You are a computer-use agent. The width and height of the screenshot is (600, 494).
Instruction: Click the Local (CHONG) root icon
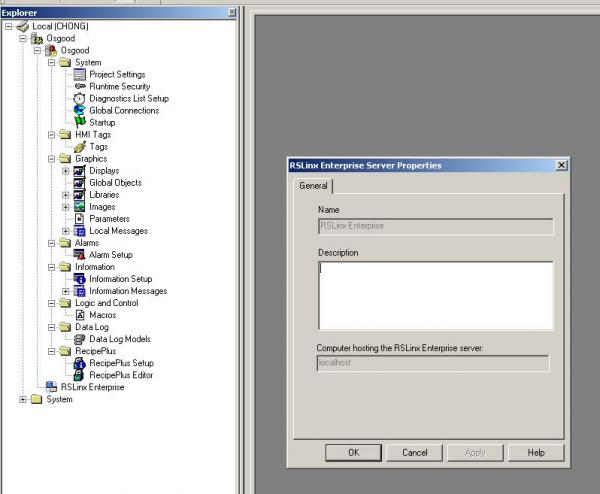click(x=23, y=26)
